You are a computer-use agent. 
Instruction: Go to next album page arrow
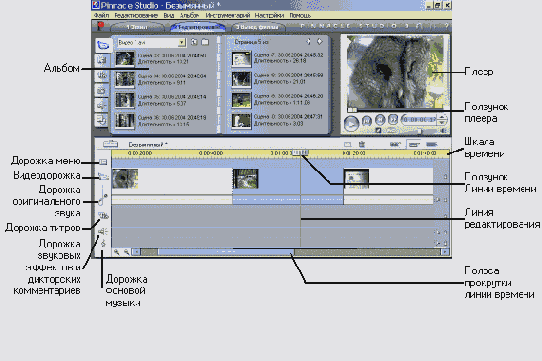coord(320,41)
